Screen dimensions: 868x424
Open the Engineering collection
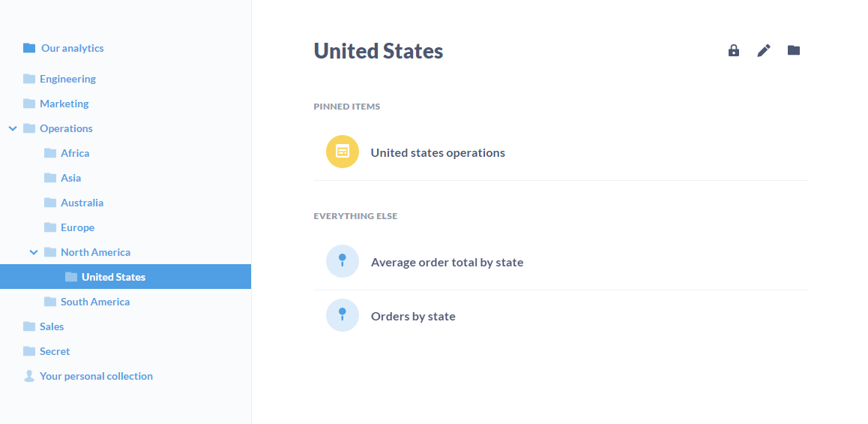67,79
